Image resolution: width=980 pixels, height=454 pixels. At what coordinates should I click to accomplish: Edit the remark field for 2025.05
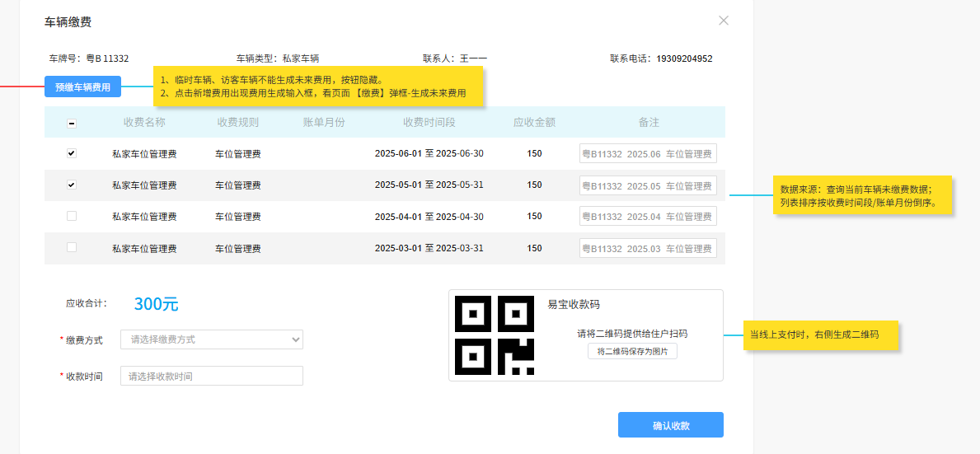(x=648, y=185)
